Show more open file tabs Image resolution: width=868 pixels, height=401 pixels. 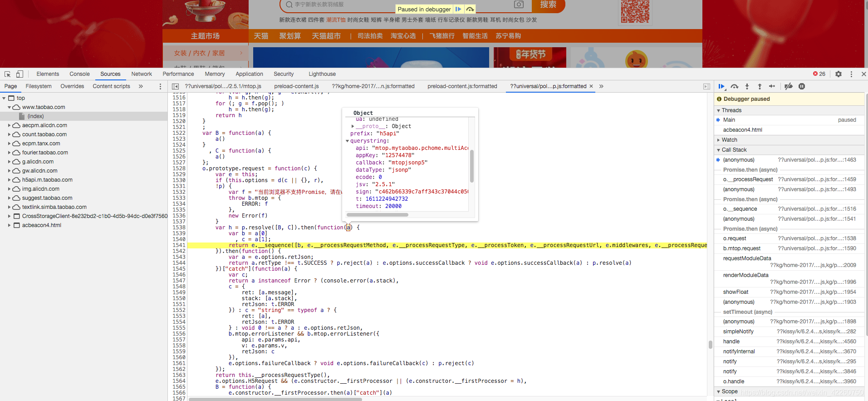pos(601,86)
